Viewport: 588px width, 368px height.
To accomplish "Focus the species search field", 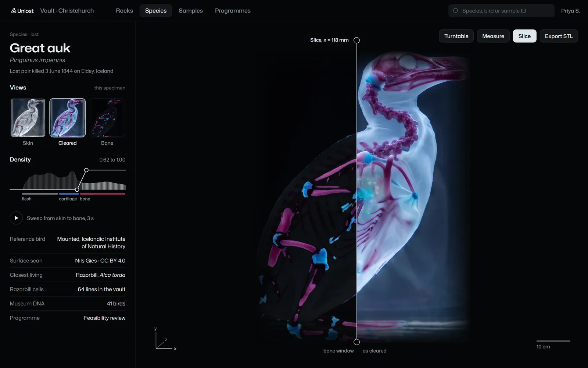I will [x=501, y=11].
